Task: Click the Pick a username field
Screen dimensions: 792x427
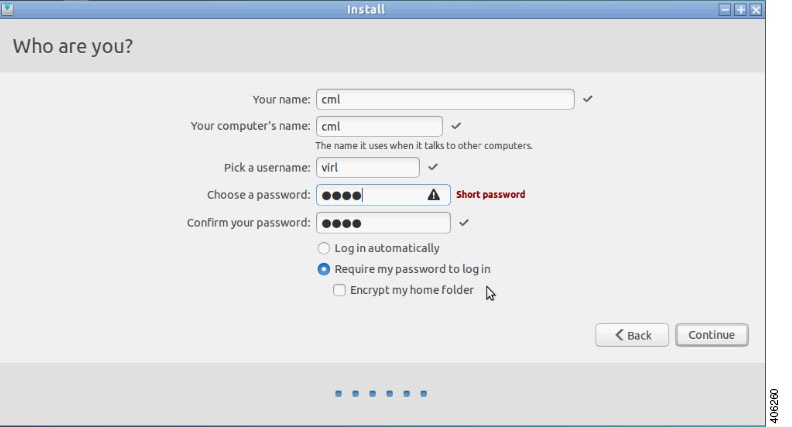Action: click(x=368, y=167)
